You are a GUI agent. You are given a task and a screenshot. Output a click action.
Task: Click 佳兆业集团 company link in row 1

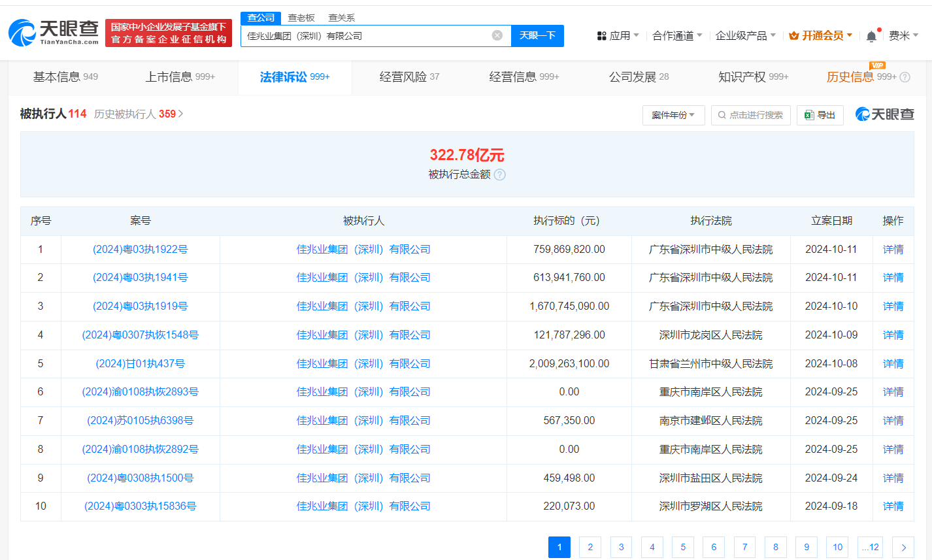[363, 250]
